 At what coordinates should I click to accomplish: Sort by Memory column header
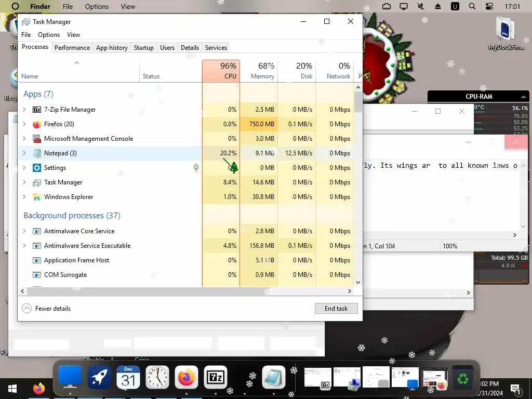pyautogui.click(x=259, y=71)
